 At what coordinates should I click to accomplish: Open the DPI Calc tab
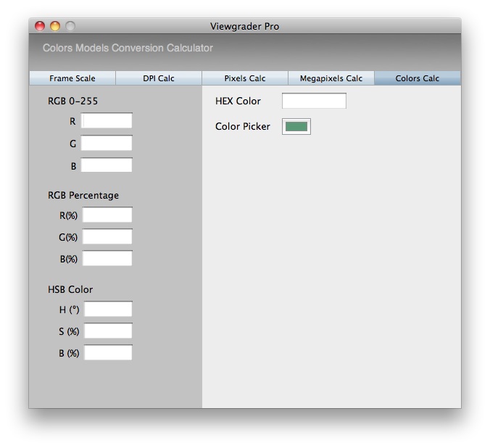tap(159, 78)
